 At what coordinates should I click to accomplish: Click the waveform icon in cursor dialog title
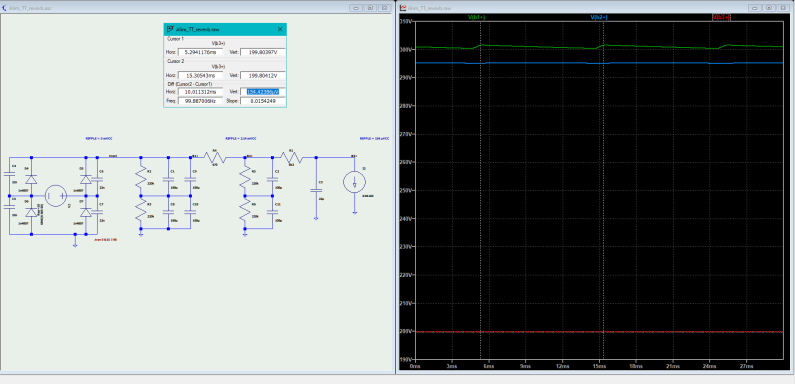pyautogui.click(x=170, y=29)
